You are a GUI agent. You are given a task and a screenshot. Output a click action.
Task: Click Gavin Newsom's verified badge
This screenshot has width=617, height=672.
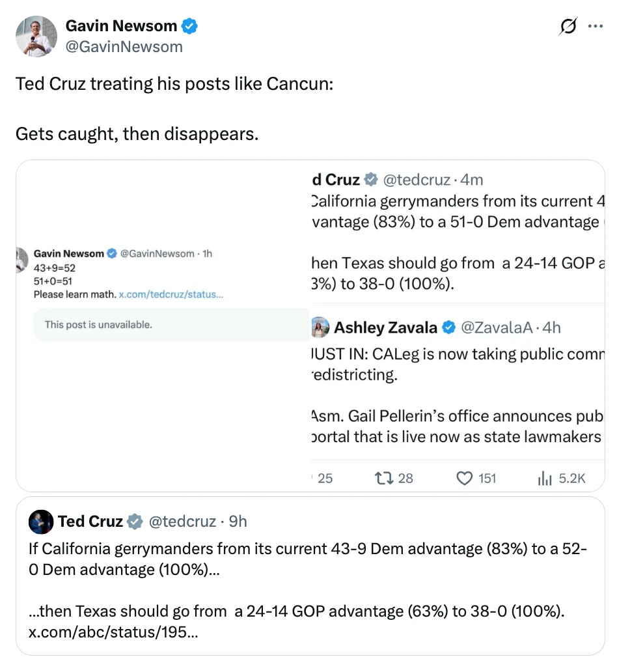pos(189,25)
